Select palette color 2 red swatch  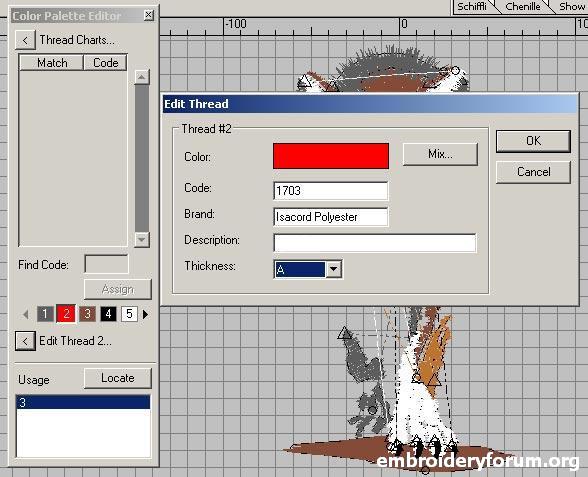click(66, 314)
